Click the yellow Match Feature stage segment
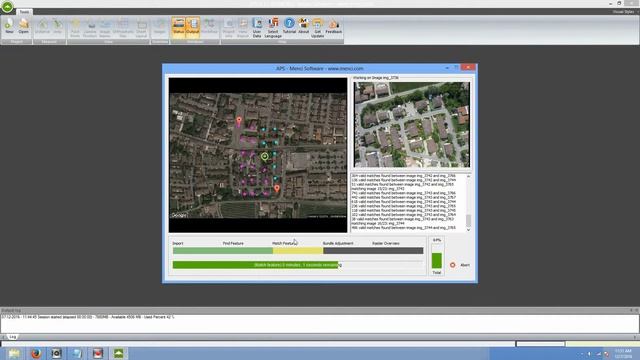Image resolution: width=640 pixels, height=360 pixels. coord(298,251)
